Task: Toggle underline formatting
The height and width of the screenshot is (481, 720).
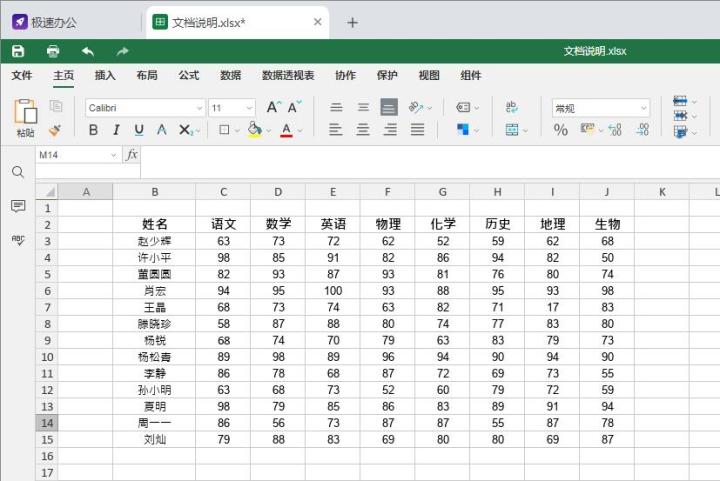Action: coord(139,130)
